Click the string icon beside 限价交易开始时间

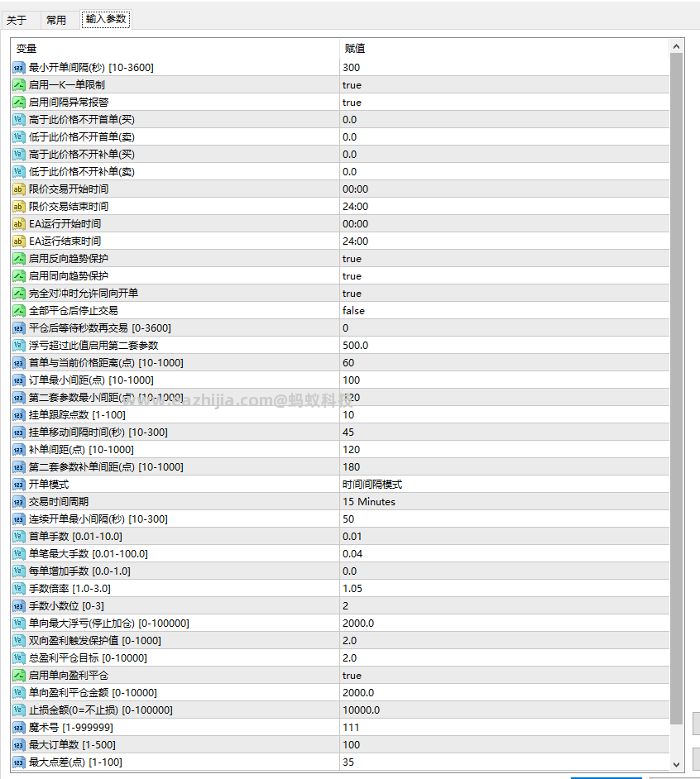18,189
